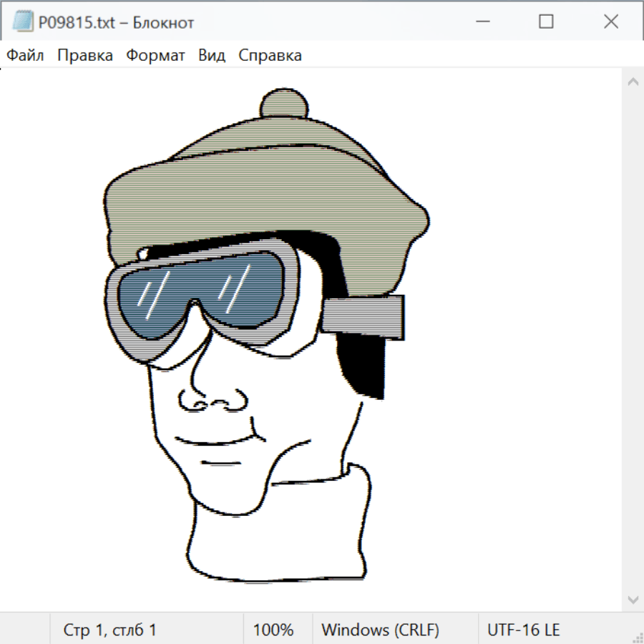Open the Правка menu
This screenshot has height=644, width=644.
click(85, 56)
